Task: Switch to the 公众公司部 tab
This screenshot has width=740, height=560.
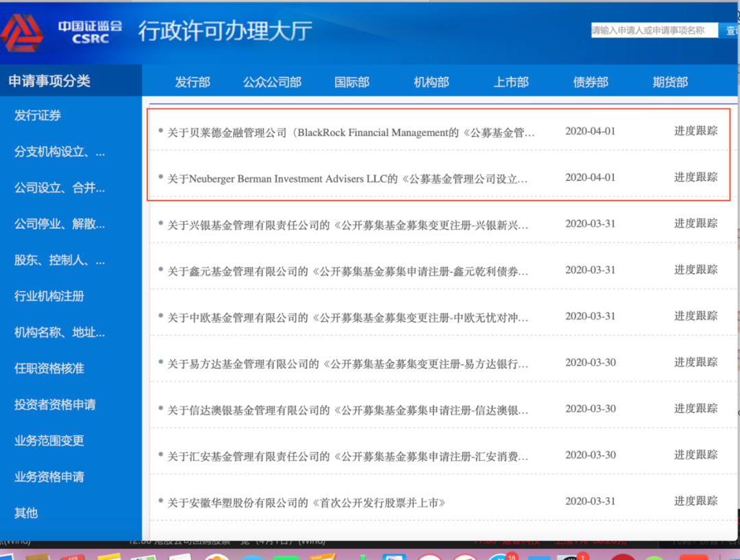Action: tap(272, 82)
